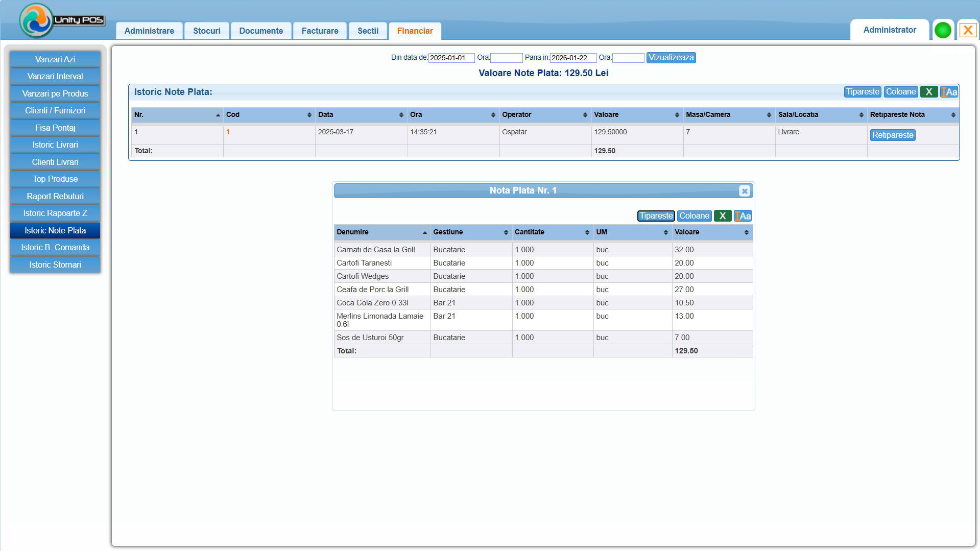Sort popup items by Denumire column
The image size is (980, 551).
click(381, 232)
